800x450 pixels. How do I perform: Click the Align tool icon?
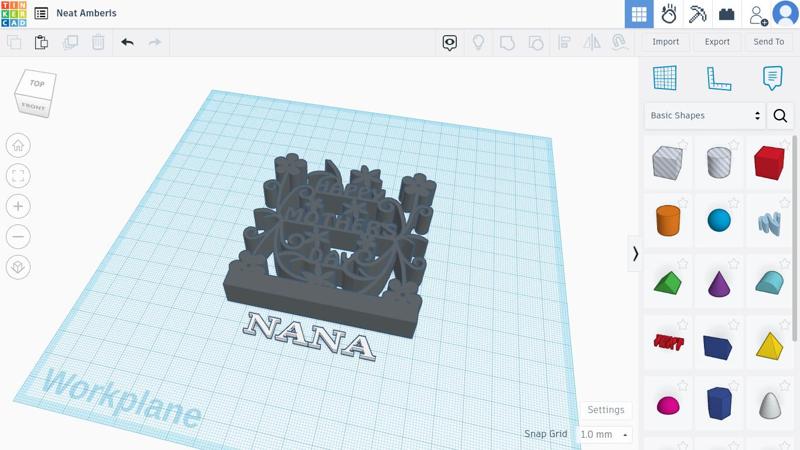564,42
